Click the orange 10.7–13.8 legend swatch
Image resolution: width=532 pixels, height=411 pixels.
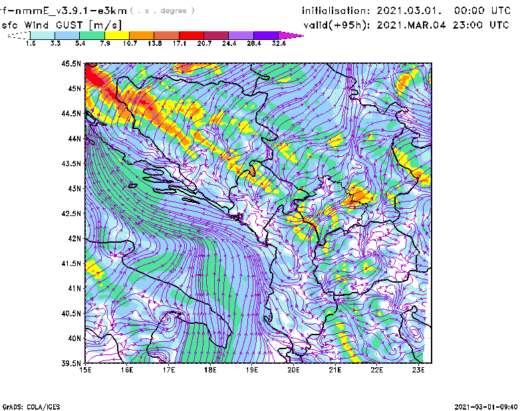coord(142,35)
